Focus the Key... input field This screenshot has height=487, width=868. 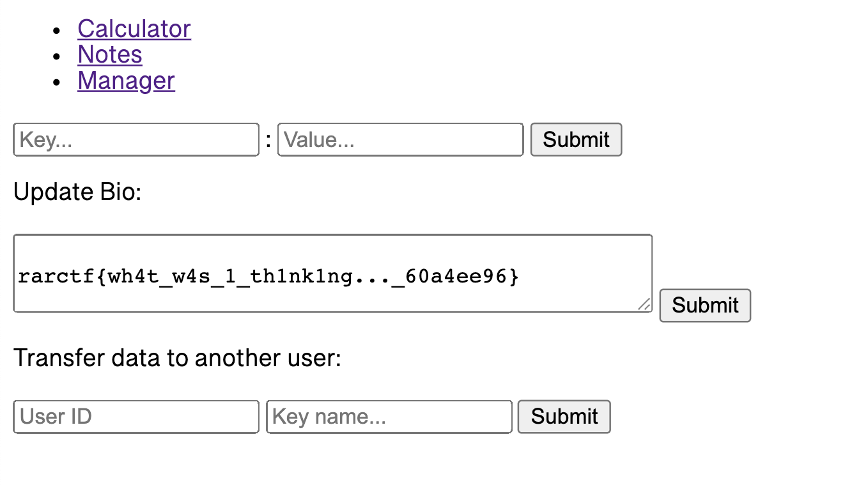[136, 139]
